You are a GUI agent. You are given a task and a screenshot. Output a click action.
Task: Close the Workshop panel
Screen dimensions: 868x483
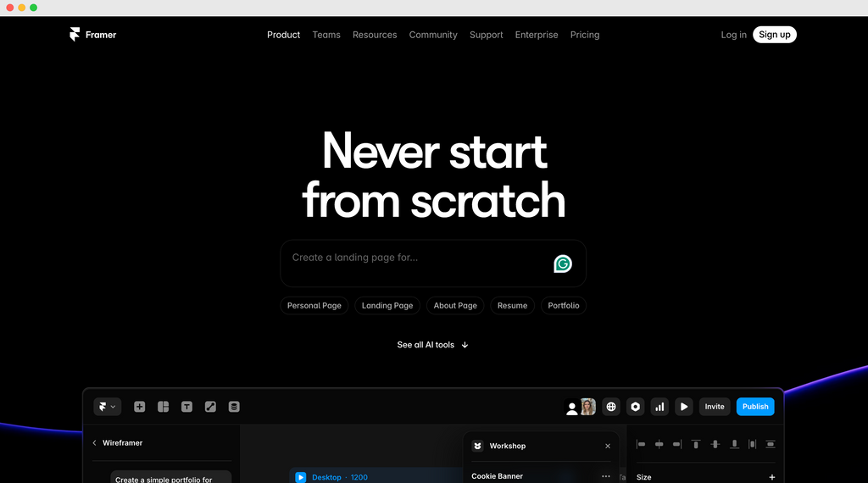pos(608,446)
